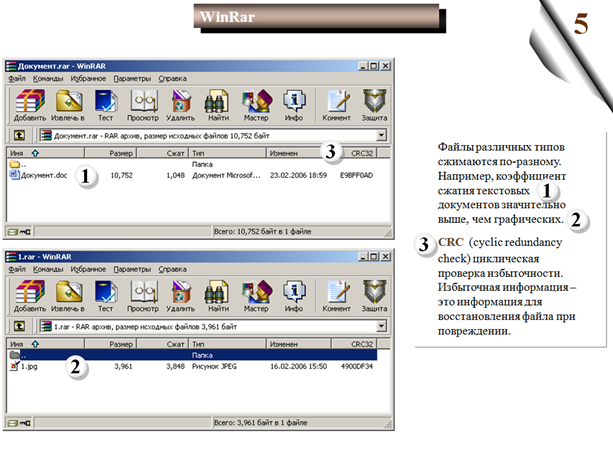Sort by Изменен column in 1.rar window
Image resolution: width=613 pixels, height=458 pixels.
pyautogui.click(x=299, y=344)
